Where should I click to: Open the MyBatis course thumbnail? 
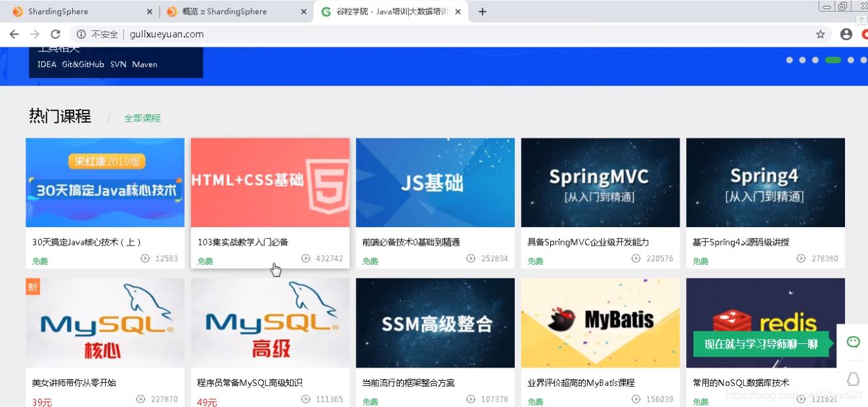coord(601,323)
